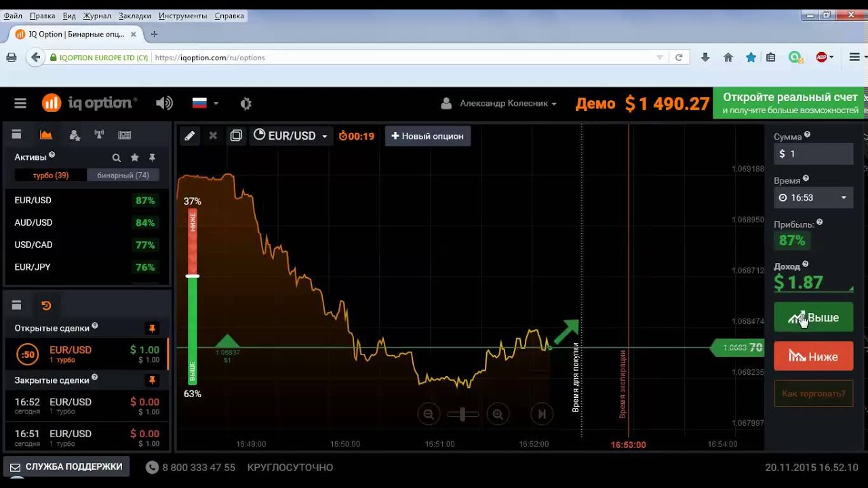Open the Файл menu in Firefox
This screenshot has width=868, height=488.
13,16
